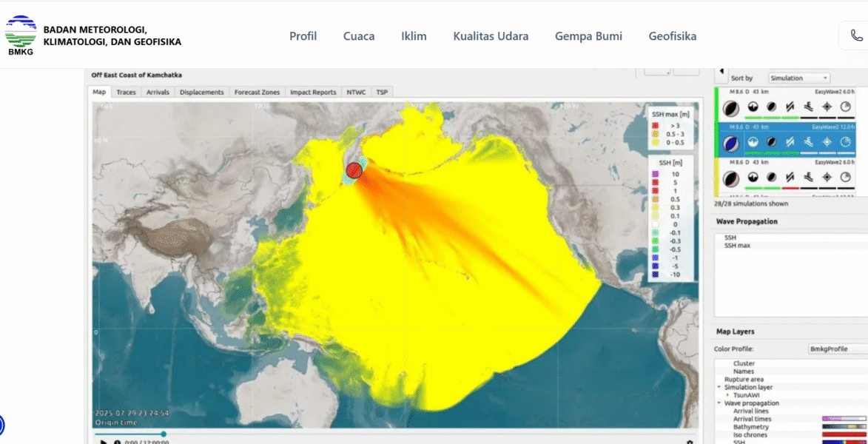Click wave-bowl icon in selected 12.0 h row
868x444 pixels.
click(x=753, y=142)
